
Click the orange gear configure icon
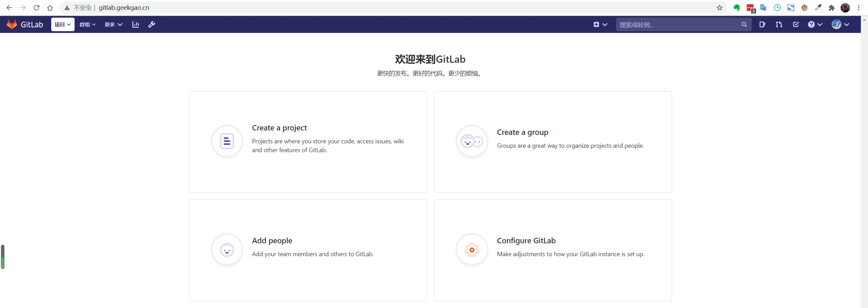tap(472, 250)
